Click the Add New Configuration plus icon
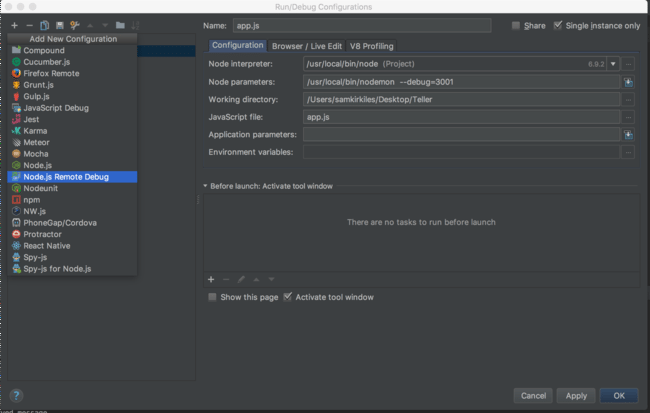This screenshot has height=413, width=650. (15, 25)
